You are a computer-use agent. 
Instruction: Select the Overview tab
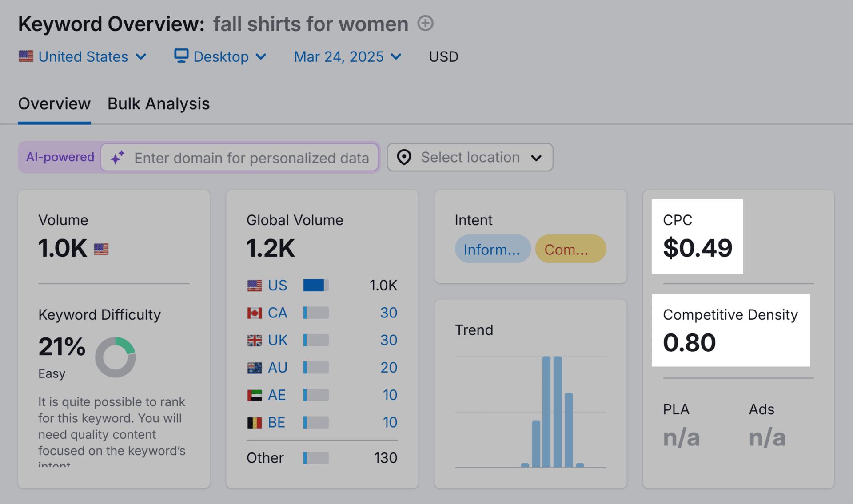[54, 103]
